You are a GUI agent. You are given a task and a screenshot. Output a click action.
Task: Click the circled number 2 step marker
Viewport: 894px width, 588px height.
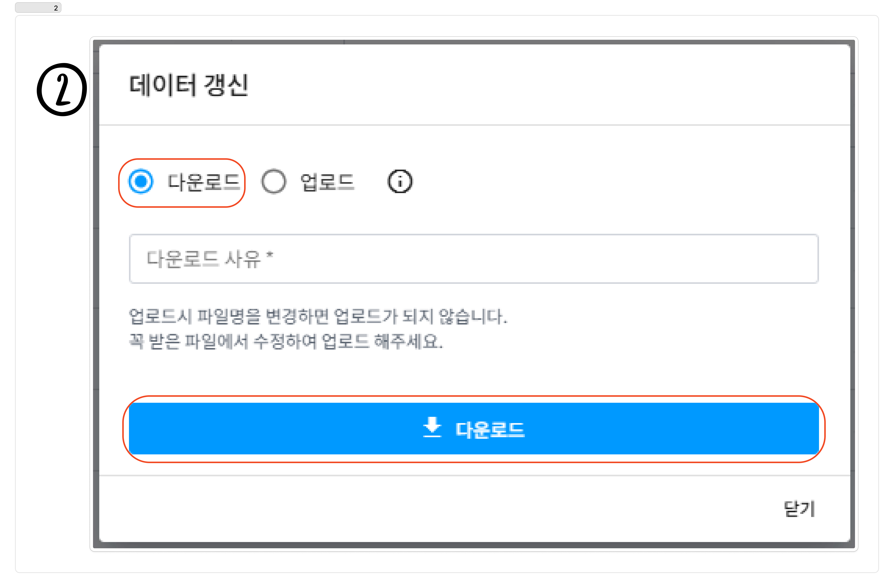(x=62, y=89)
